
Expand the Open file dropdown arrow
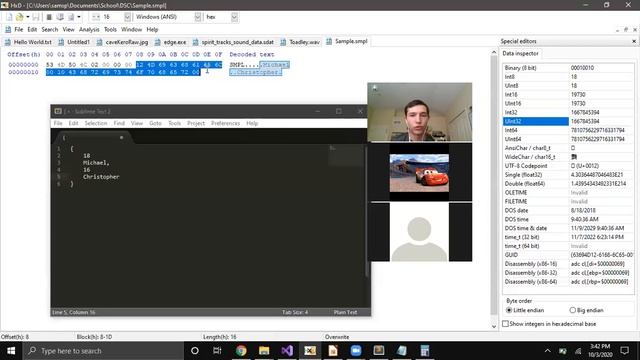coord(27,17)
